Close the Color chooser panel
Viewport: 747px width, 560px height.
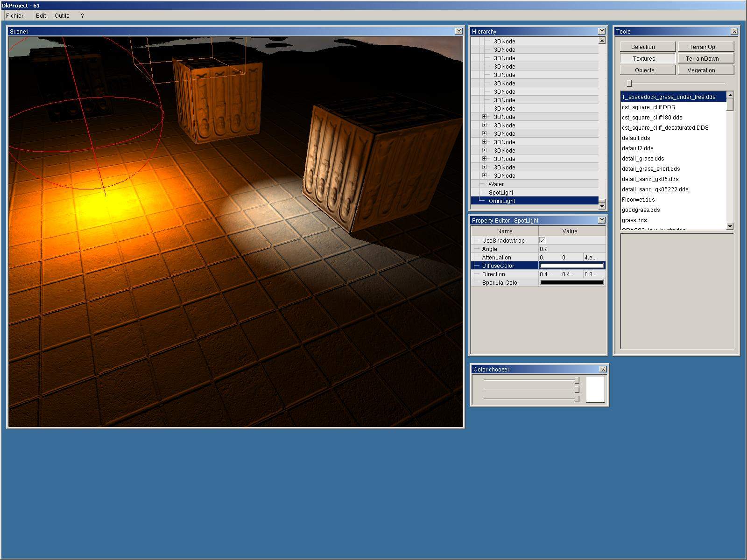click(x=603, y=369)
